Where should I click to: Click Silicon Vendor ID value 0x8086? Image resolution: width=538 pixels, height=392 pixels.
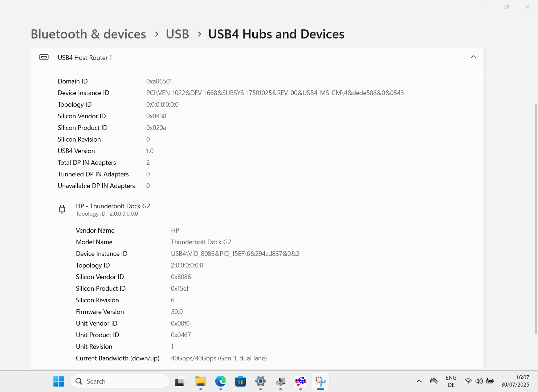tap(181, 277)
